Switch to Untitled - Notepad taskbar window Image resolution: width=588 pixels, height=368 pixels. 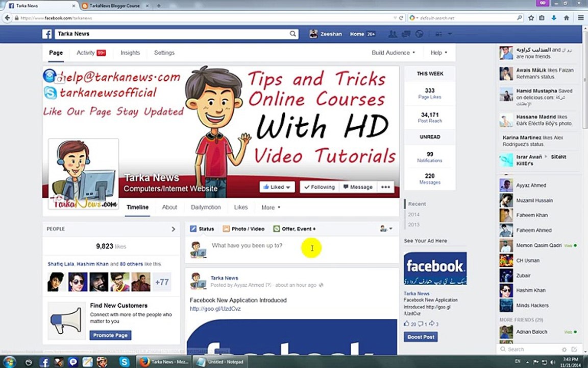pos(220,362)
